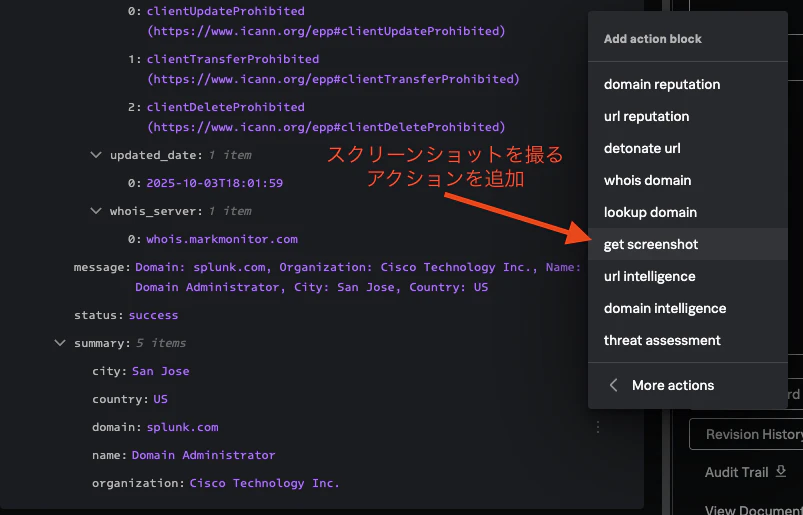The image size is (803, 515).
Task: Click the Add action block header
Action: [652, 39]
